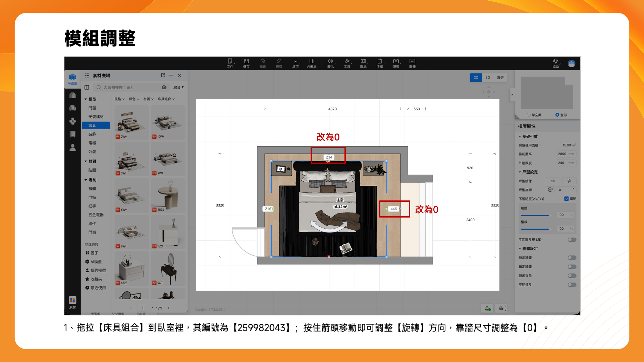Select 裝飾 category in model tree
The height and width of the screenshot is (362, 644).
(92, 134)
